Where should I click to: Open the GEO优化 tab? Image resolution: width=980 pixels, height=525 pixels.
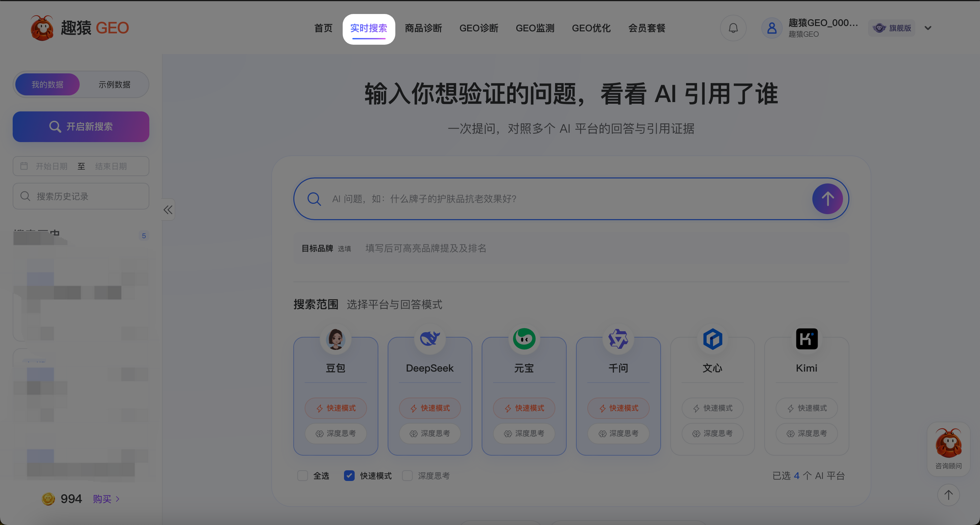[x=591, y=28]
